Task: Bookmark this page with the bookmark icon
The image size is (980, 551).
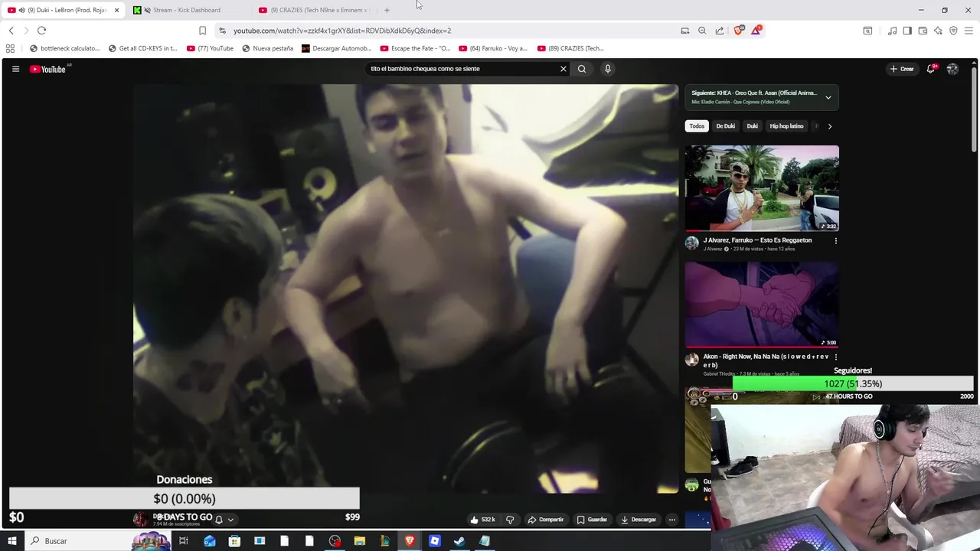Action: click(202, 31)
